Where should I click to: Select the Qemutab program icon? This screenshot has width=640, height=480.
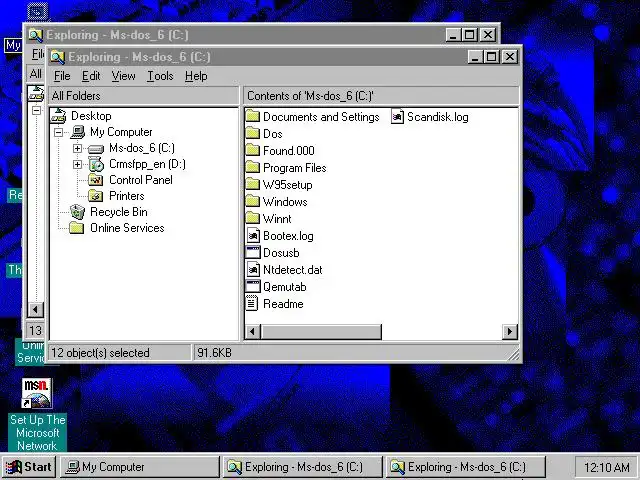(x=253, y=287)
